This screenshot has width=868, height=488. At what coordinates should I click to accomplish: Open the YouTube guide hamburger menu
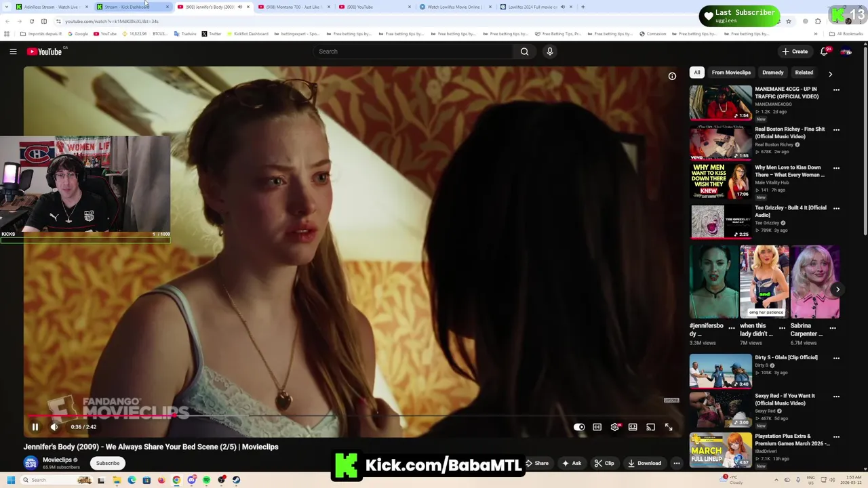point(13,52)
